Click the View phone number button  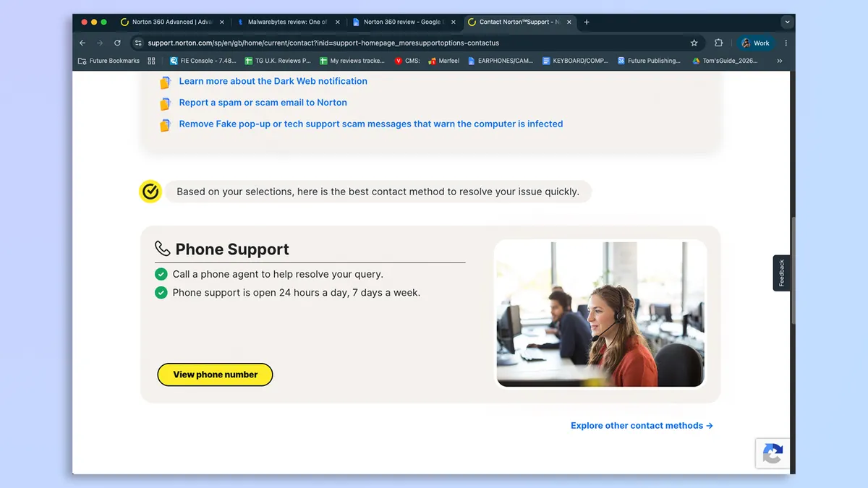point(215,374)
